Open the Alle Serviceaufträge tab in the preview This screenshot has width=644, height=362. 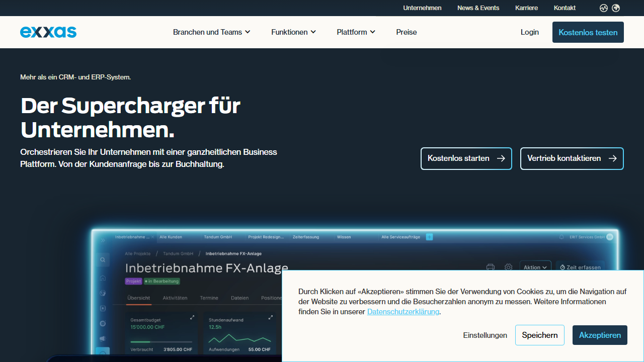(400, 237)
